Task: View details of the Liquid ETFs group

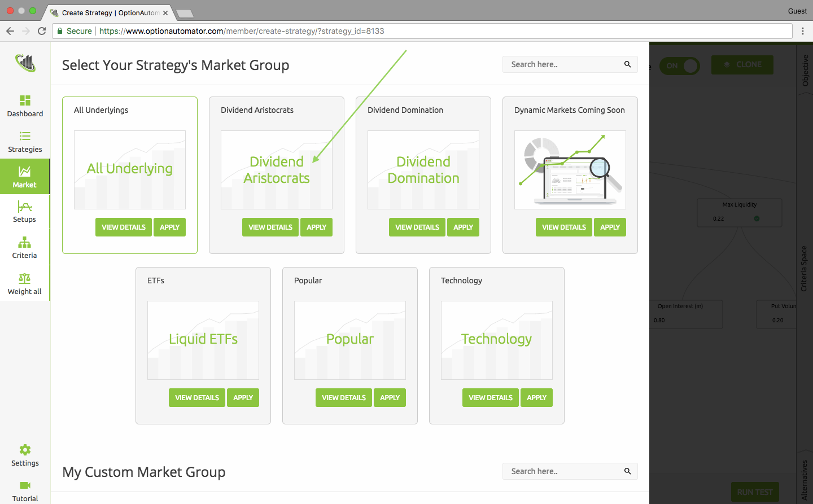Action: click(196, 397)
